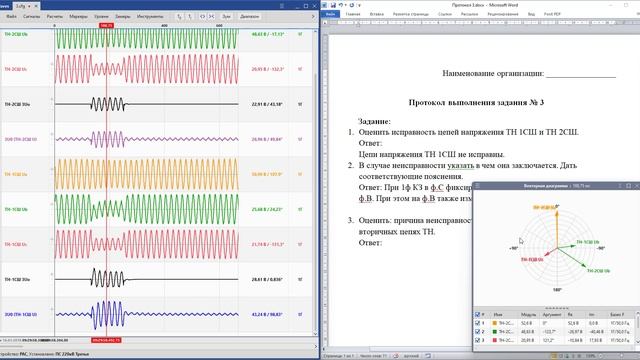Screen dimensions: 640x360
Task: Click the dotted splitter grip above the vector table
Action: tap(557, 309)
